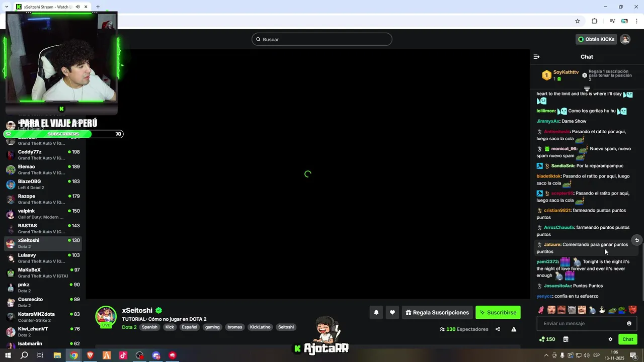The width and height of the screenshot is (644, 362).
Task: Open KotaroMNZdota channel in sidebar
Action: point(43,317)
